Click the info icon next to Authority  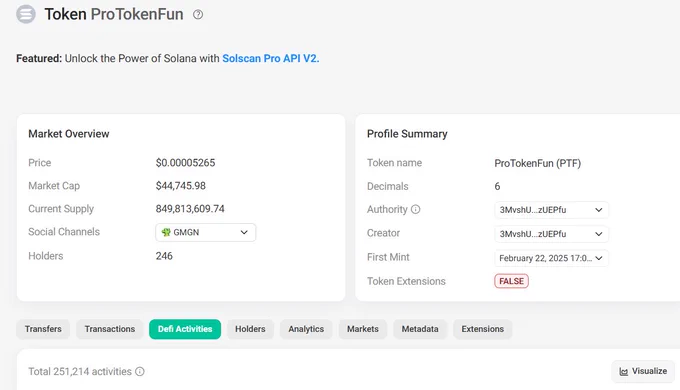point(415,210)
